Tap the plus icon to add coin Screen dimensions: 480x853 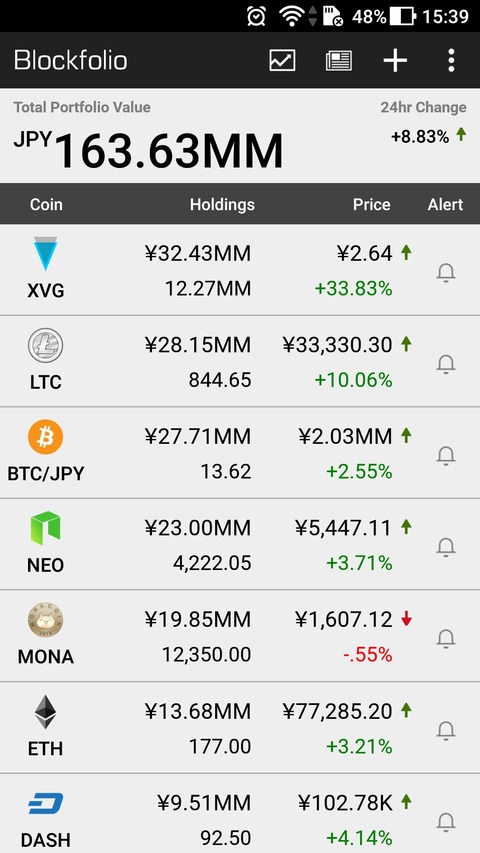click(x=395, y=60)
